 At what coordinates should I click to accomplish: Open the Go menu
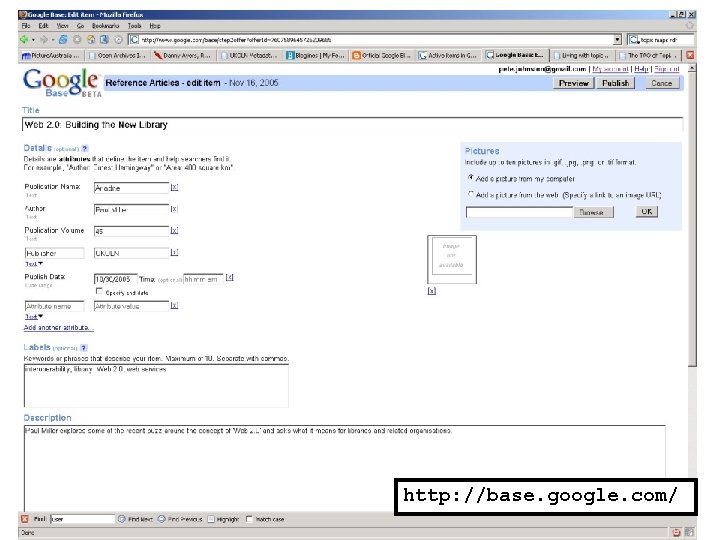click(x=80, y=26)
